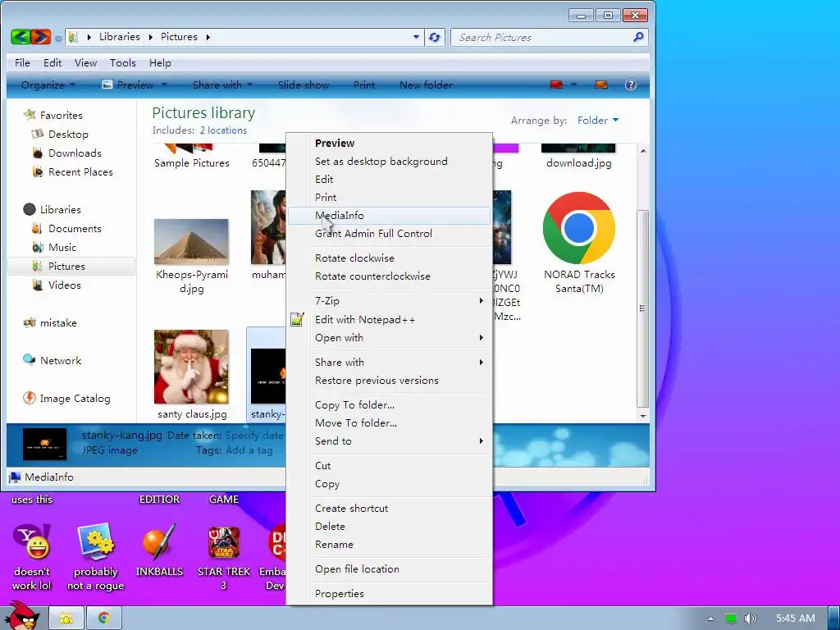Screen dimensions: 840x630
Task: Open the Share with toolbar dropdown
Action: pos(222,84)
